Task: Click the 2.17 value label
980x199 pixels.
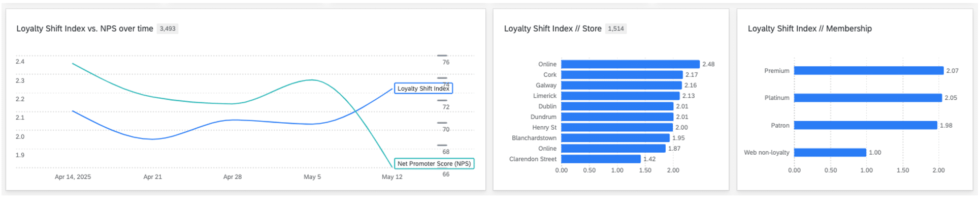Action: (x=692, y=75)
